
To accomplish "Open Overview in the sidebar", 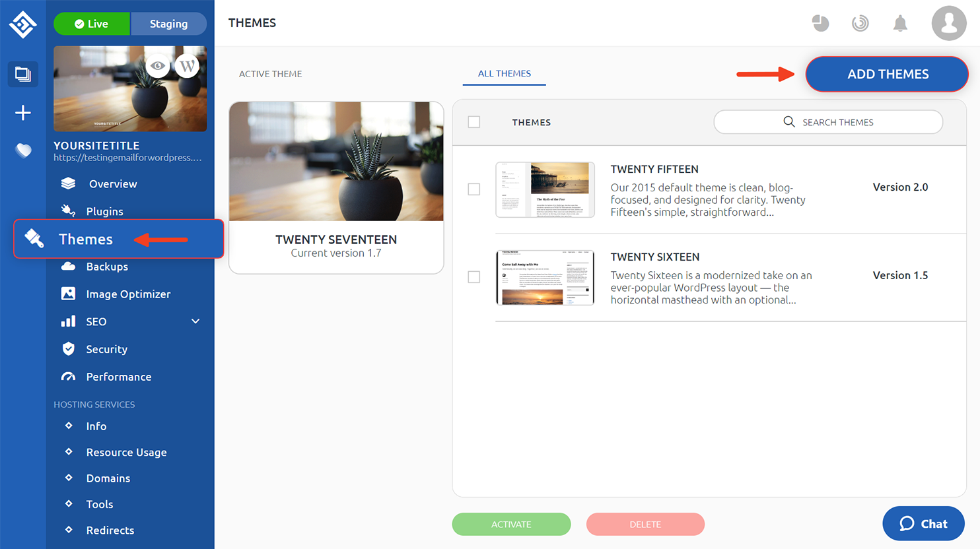I will point(113,184).
